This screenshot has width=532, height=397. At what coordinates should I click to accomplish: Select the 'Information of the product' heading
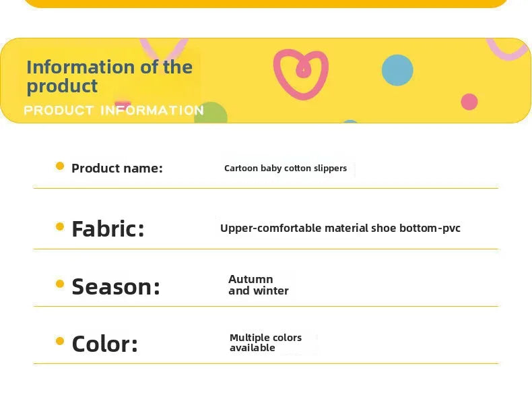click(110, 76)
